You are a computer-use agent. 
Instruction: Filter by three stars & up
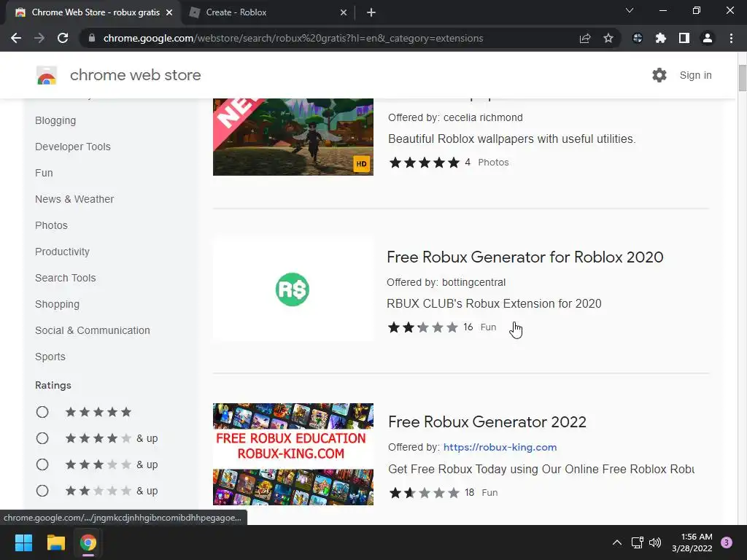(x=42, y=464)
